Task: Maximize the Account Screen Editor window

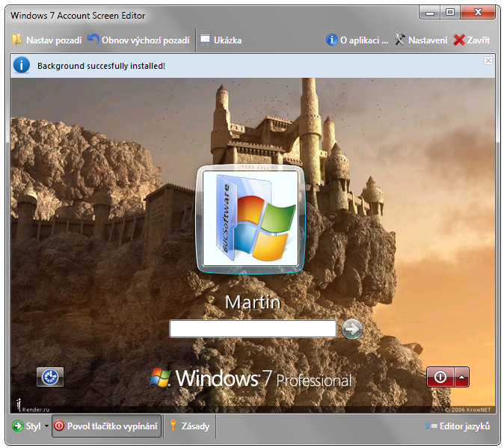Action: click(450, 13)
